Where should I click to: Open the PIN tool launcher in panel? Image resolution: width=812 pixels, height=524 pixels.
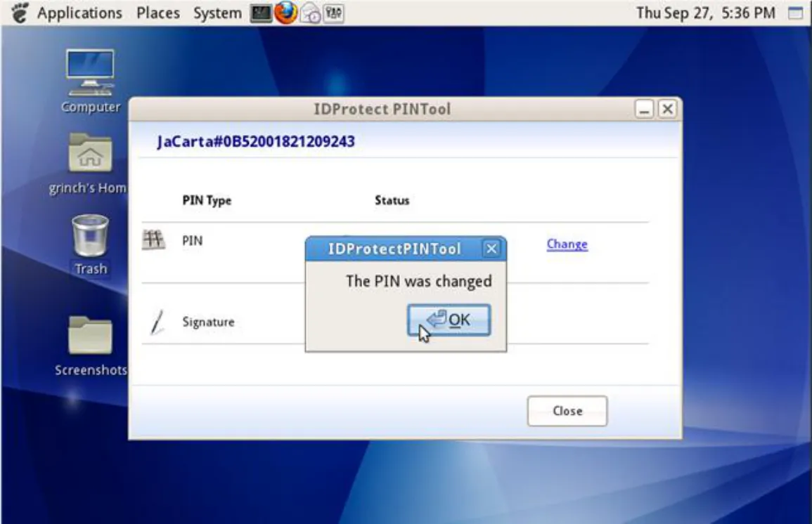[x=333, y=13]
